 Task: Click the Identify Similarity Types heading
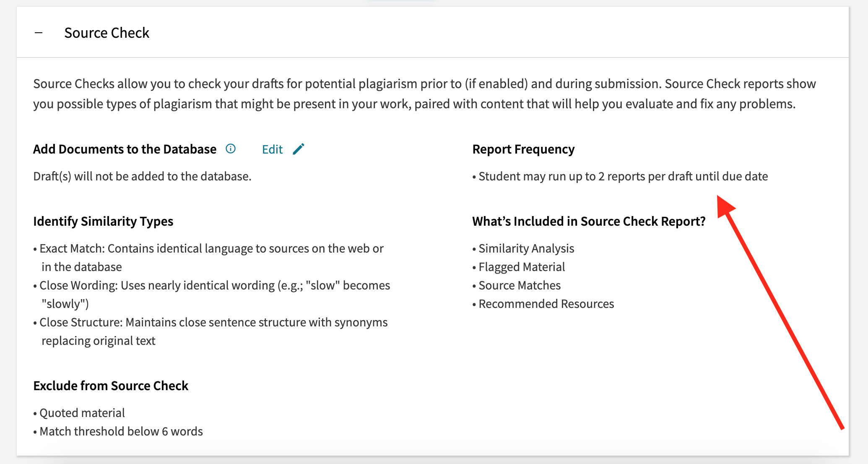point(103,221)
